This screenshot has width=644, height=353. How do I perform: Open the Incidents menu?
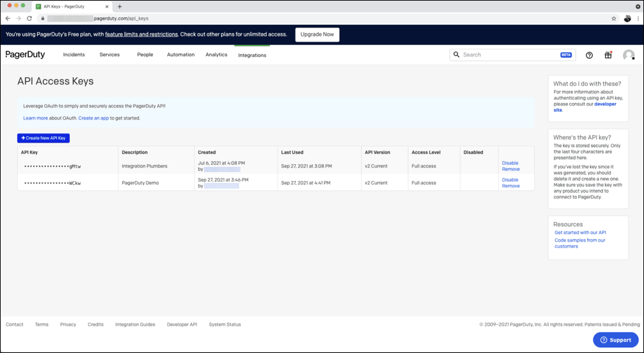[74, 54]
